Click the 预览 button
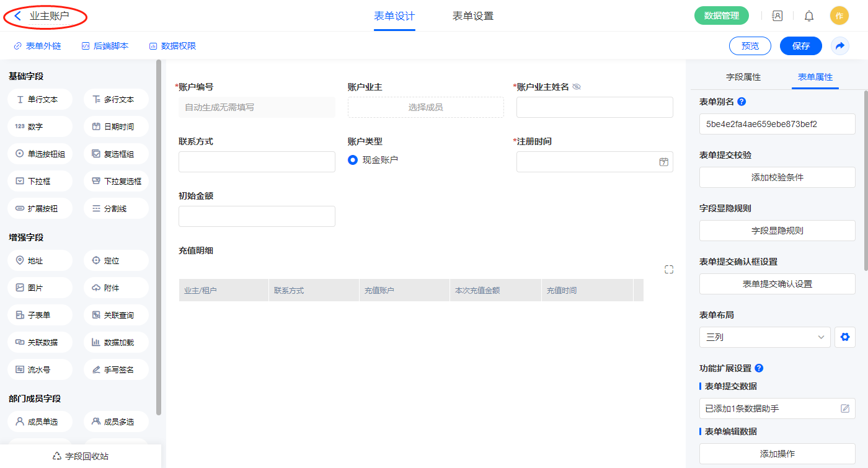This screenshot has height=468, width=868. (750, 46)
